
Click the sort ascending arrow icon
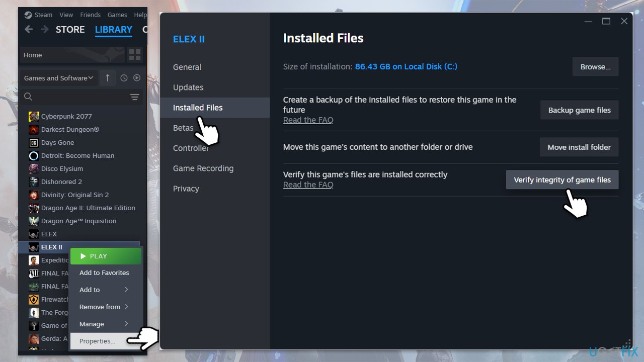click(107, 78)
